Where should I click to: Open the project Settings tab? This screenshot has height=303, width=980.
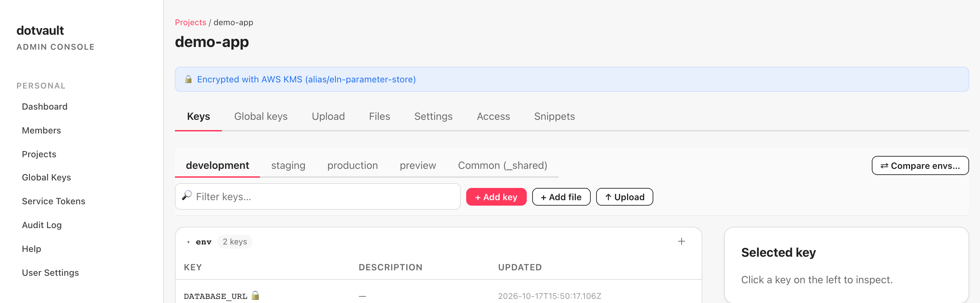click(433, 116)
